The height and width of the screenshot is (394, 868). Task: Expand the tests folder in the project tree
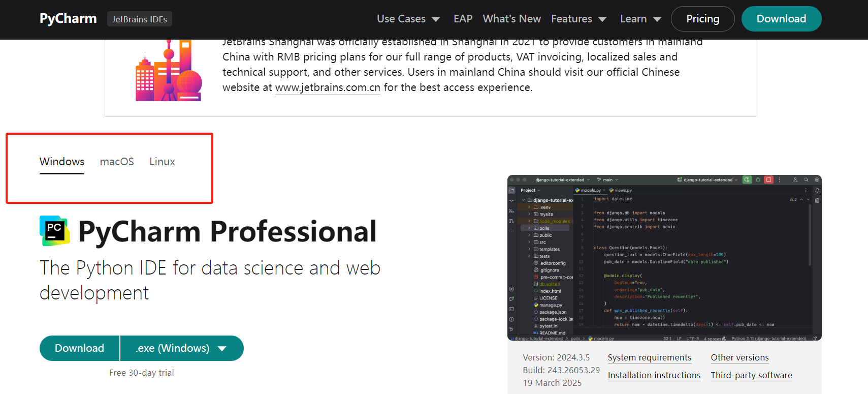tap(529, 256)
